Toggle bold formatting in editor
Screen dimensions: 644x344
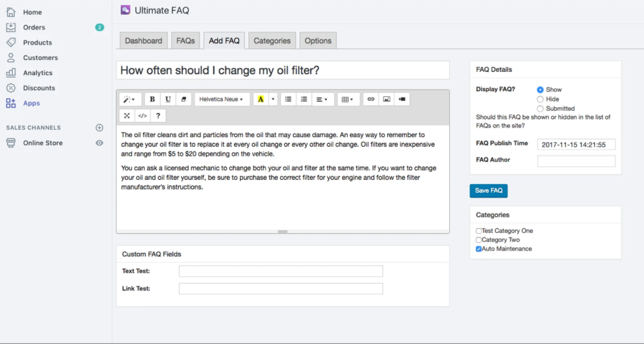(152, 99)
